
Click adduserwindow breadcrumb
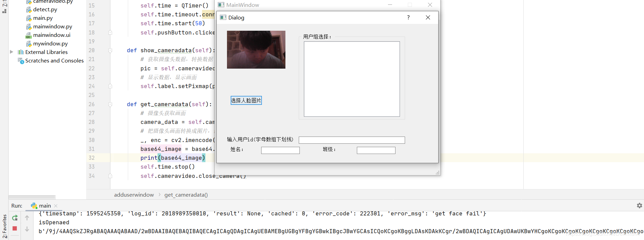[134, 195]
